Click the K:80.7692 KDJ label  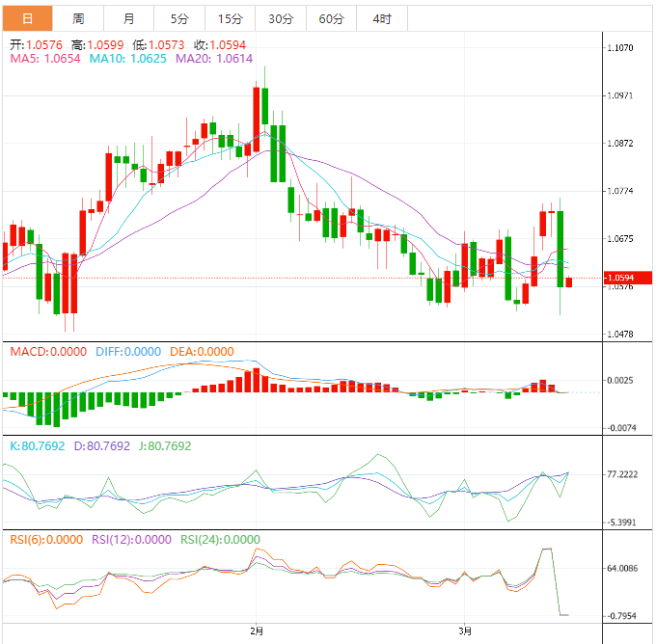coord(39,446)
